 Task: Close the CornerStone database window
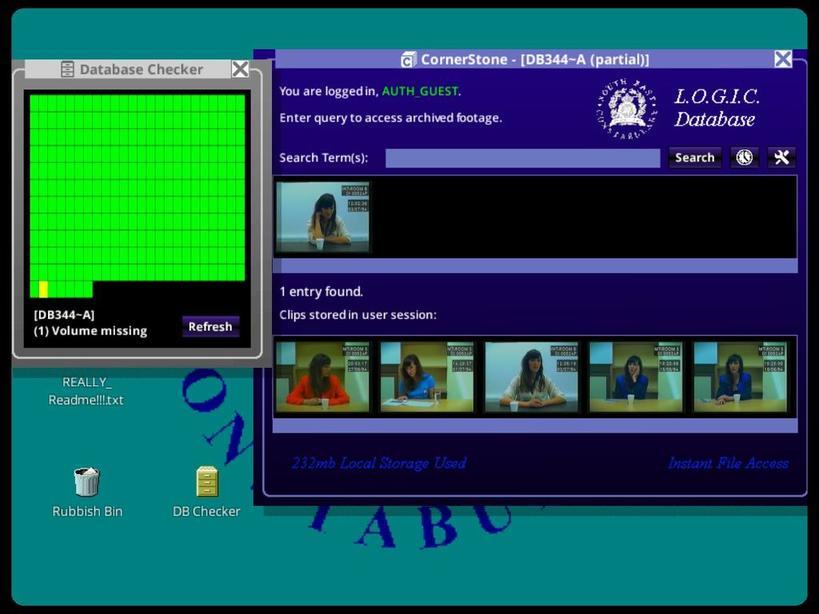tap(783, 59)
